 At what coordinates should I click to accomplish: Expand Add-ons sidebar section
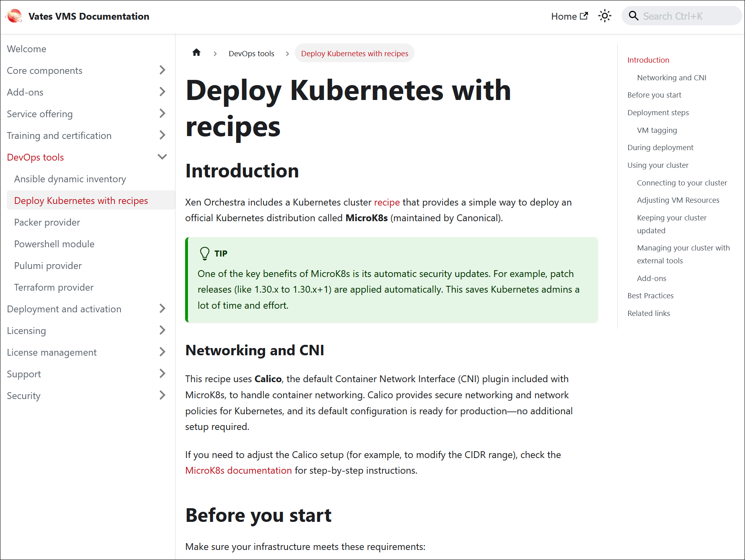click(162, 92)
